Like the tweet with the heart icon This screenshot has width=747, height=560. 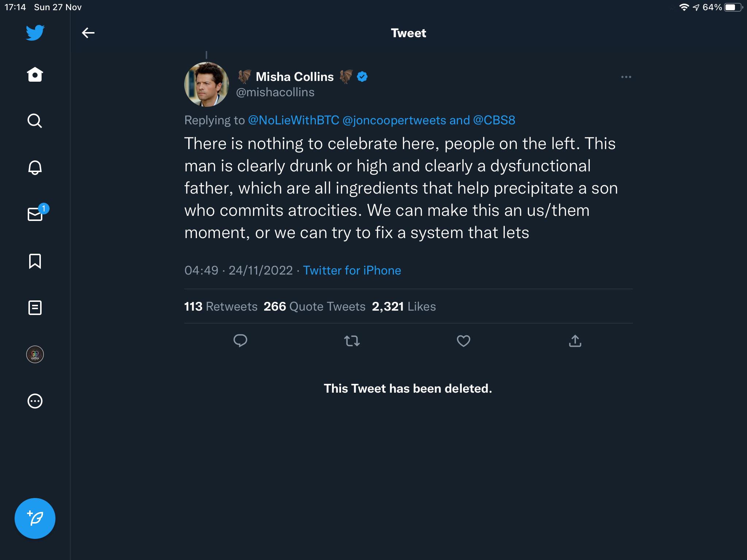tap(464, 341)
